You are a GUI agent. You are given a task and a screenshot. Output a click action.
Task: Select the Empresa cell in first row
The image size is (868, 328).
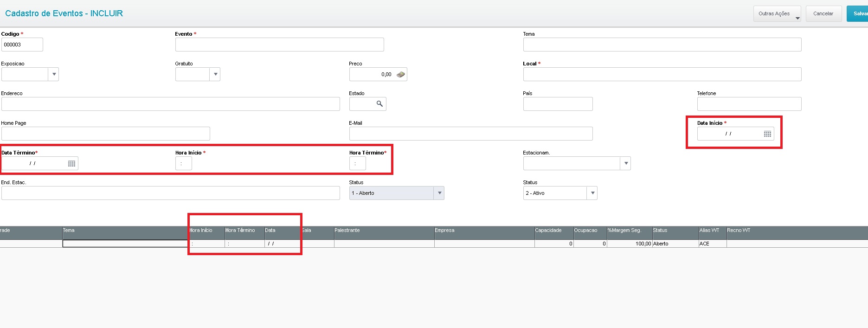(484, 244)
